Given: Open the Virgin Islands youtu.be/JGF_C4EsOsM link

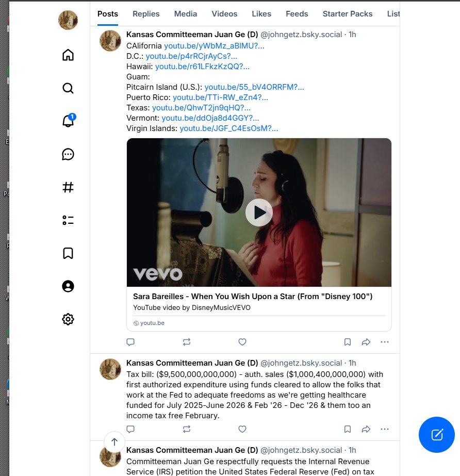Looking at the screenshot, I should (x=228, y=128).
